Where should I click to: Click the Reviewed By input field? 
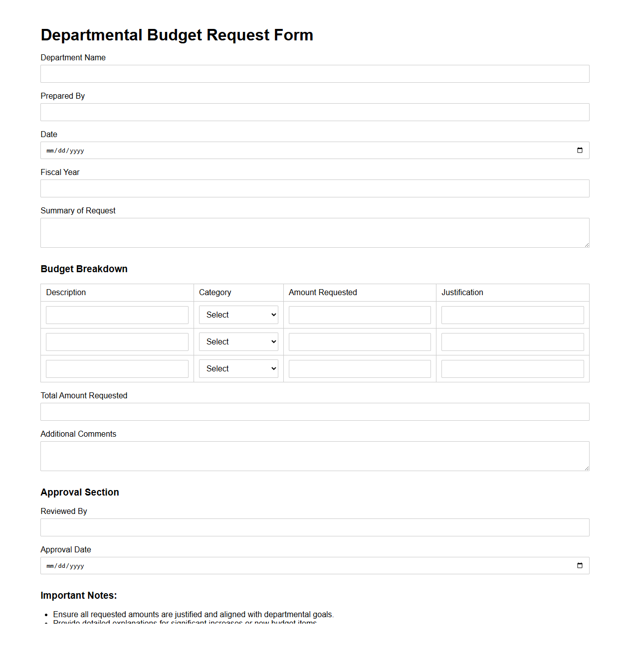click(315, 527)
